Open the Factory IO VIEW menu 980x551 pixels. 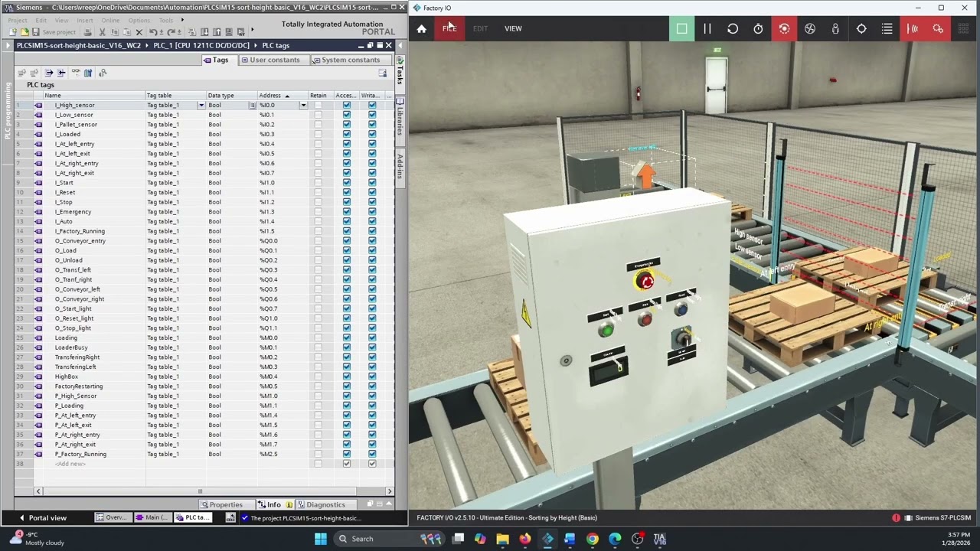[x=513, y=29]
